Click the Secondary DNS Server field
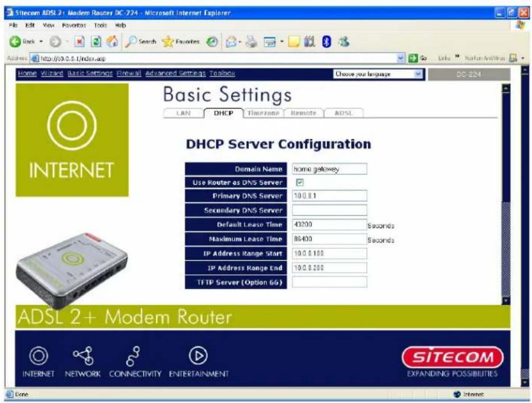This screenshot has height=403, width=532. [329, 210]
